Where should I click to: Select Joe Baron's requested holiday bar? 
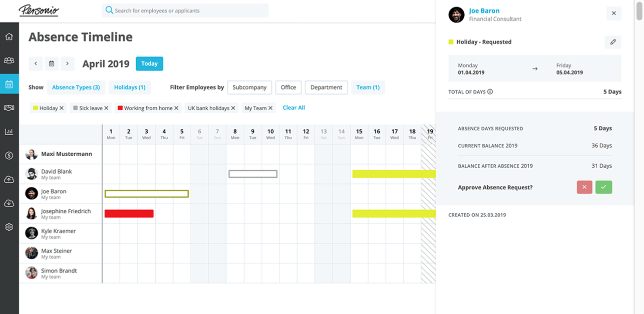(147, 194)
